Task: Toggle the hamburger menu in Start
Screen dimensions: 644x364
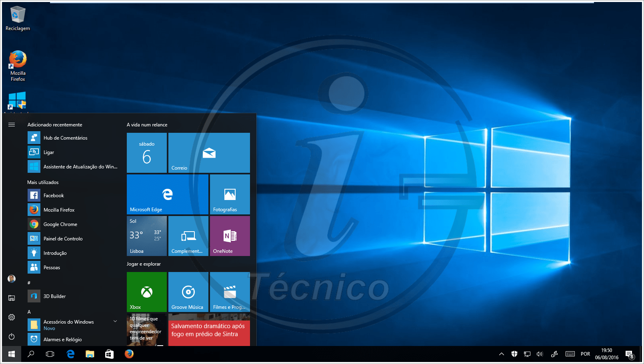Action: [11, 124]
